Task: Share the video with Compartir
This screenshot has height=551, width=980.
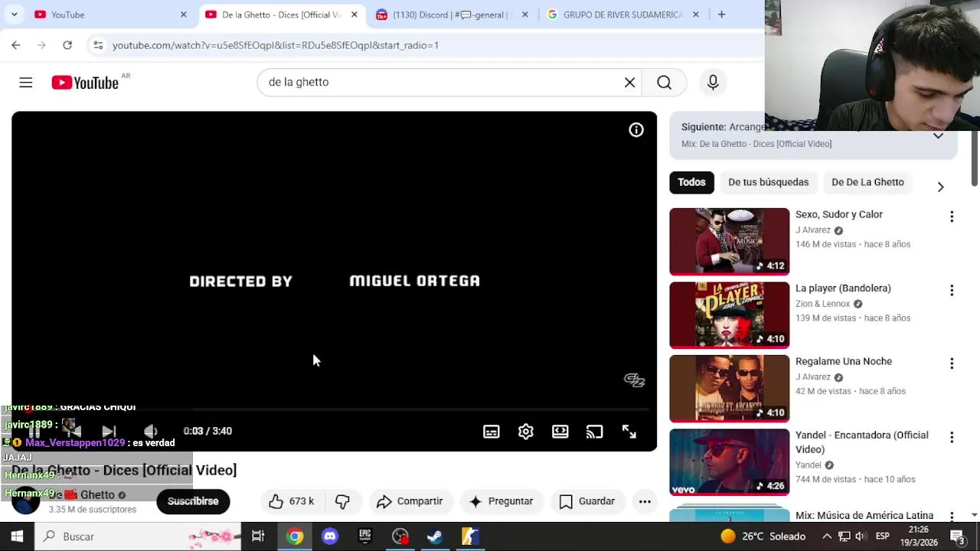Action: [x=410, y=501]
